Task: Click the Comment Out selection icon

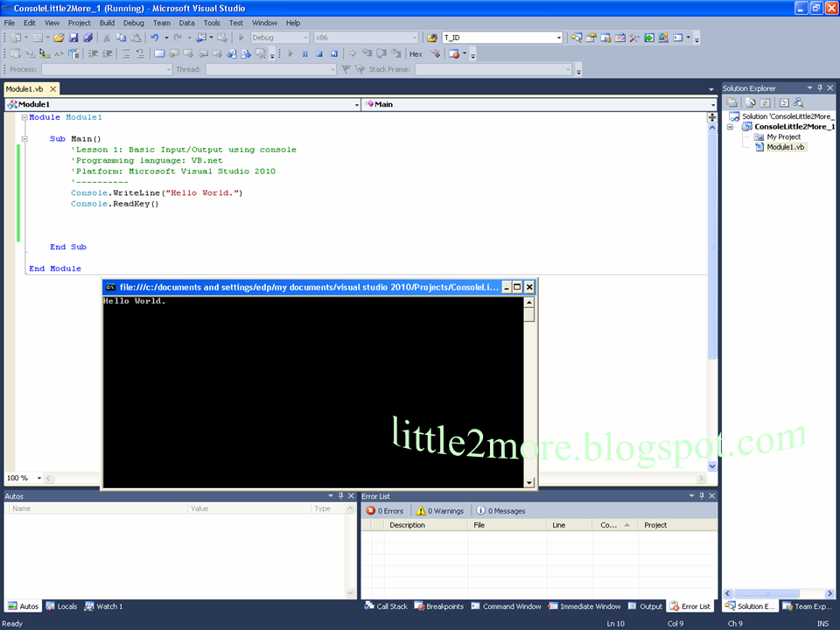Action: pos(125,53)
